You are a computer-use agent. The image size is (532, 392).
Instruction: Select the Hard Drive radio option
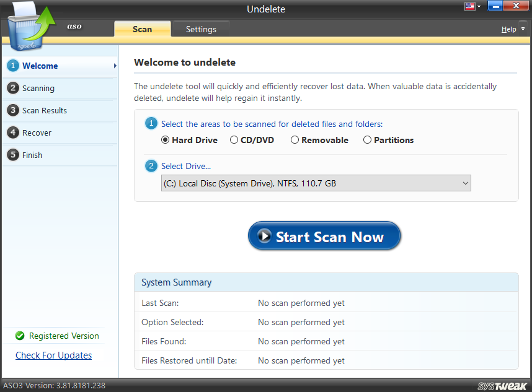(166, 140)
